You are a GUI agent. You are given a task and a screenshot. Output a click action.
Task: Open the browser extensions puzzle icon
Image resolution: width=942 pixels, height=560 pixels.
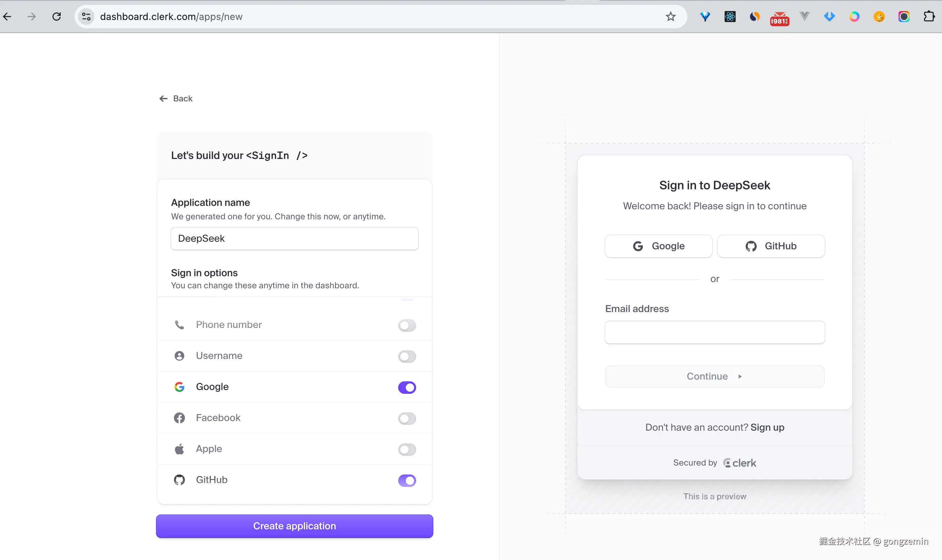click(929, 17)
